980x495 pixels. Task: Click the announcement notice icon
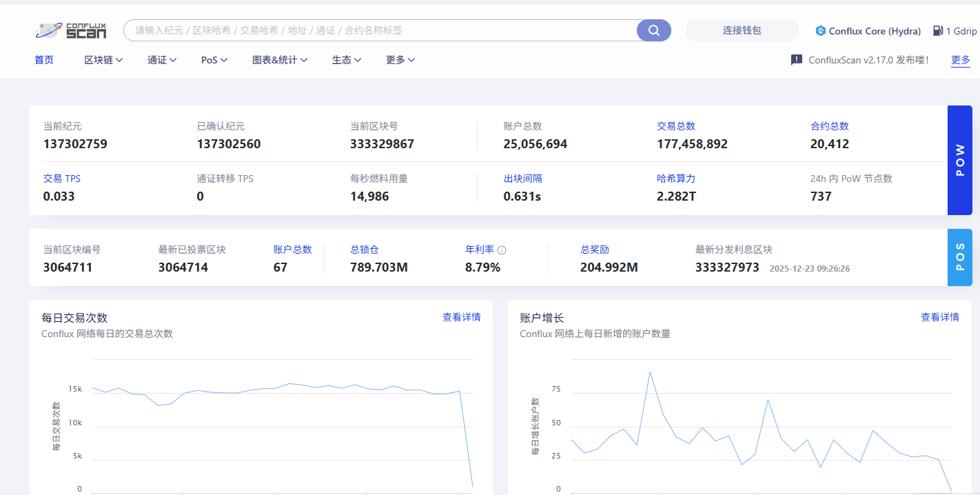[796, 60]
